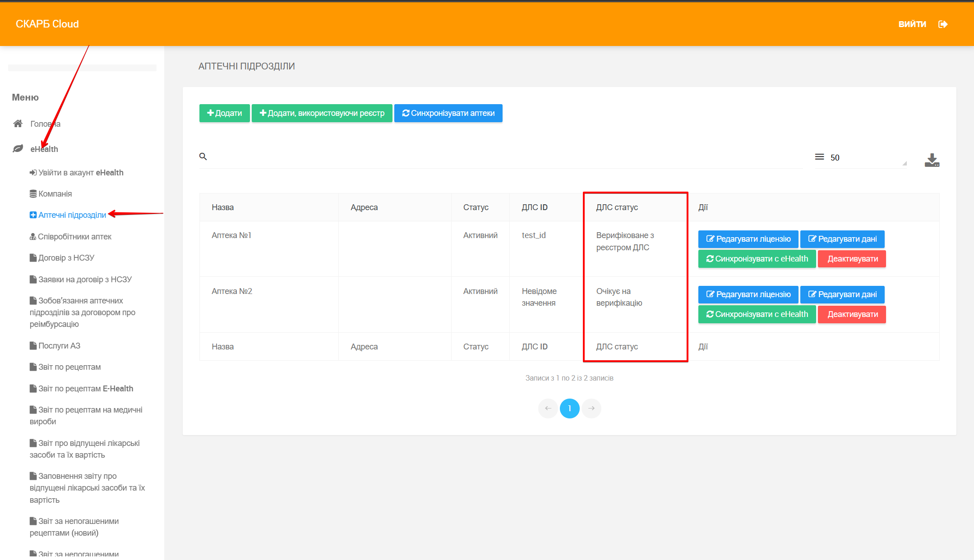Collapse the eHealth menu section

pyautogui.click(x=44, y=149)
